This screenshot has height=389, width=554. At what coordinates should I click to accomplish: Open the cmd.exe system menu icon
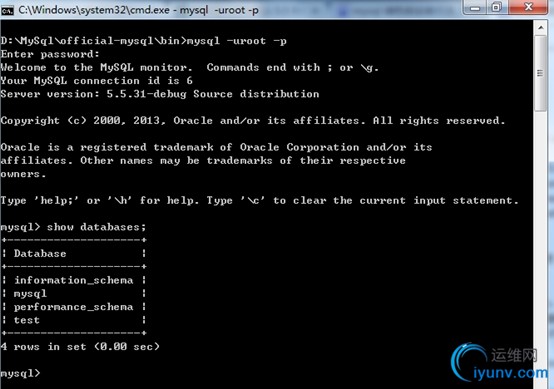pyautogui.click(x=7, y=10)
